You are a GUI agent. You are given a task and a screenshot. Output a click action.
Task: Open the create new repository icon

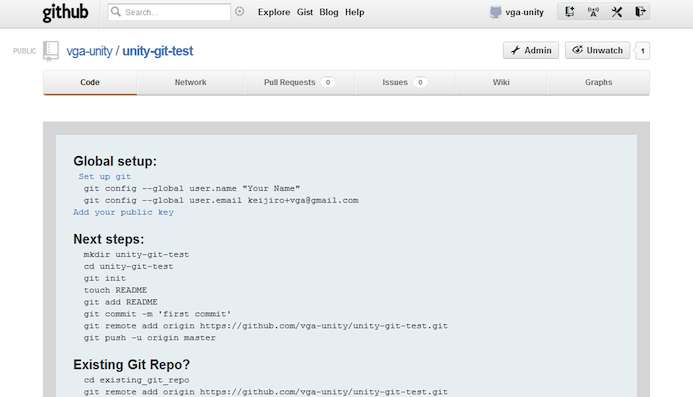click(x=570, y=12)
